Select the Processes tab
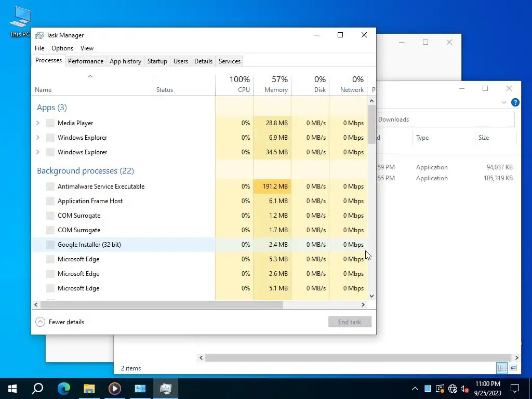The width and height of the screenshot is (532, 399). coord(48,60)
